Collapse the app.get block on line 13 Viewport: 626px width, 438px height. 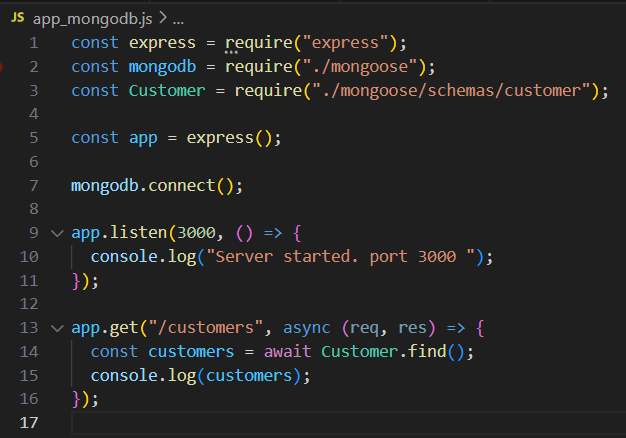(58, 328)
